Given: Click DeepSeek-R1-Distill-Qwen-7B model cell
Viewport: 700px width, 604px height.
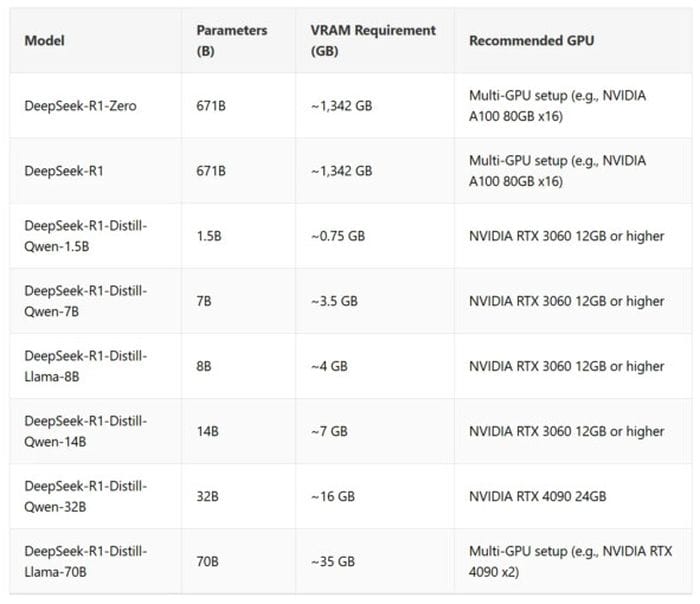Looking at the screenshot, I should pos(86,301).
